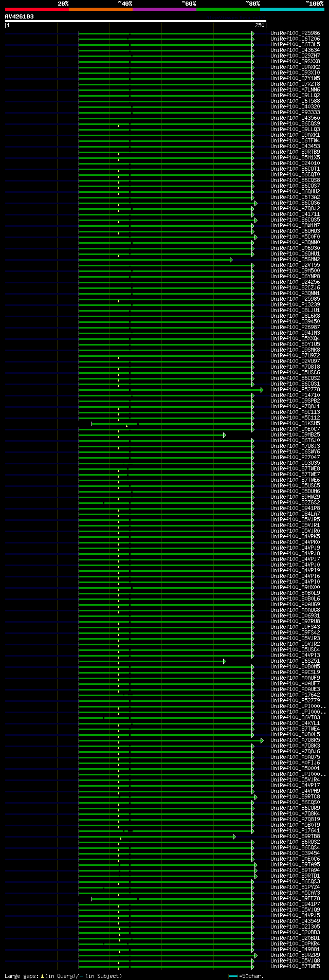The width and height of the screenshot is (329, 980).
Task: Click the UniRef100_Q9FEZ8 label
Action: click(x=295, y=899)
